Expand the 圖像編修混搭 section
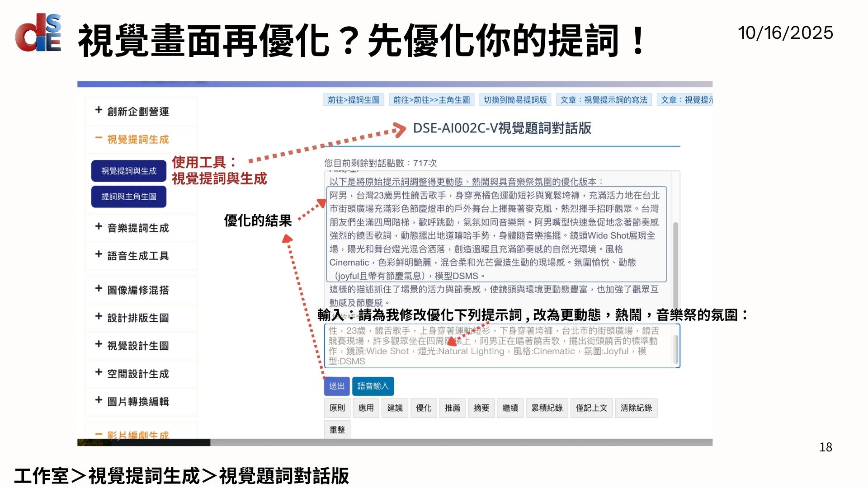This screenshot has height=488, width=868. click(x=138, y=290)
